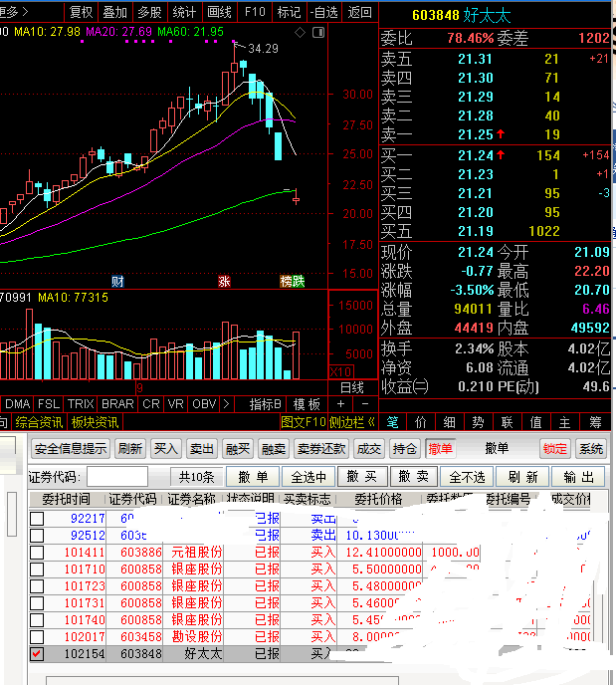This screenshot has width=616, height=685.
Task: View 持仓 positions
Action: coord(405,449)
